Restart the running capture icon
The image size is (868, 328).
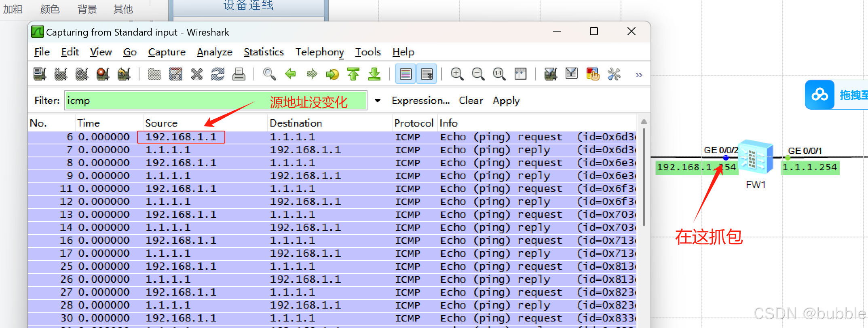click(x=124, y=74)
